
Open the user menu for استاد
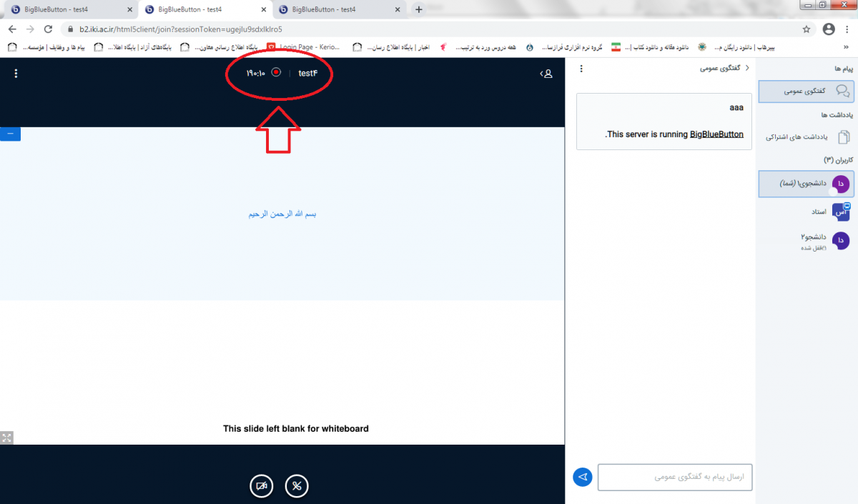[x=807, y=212]
